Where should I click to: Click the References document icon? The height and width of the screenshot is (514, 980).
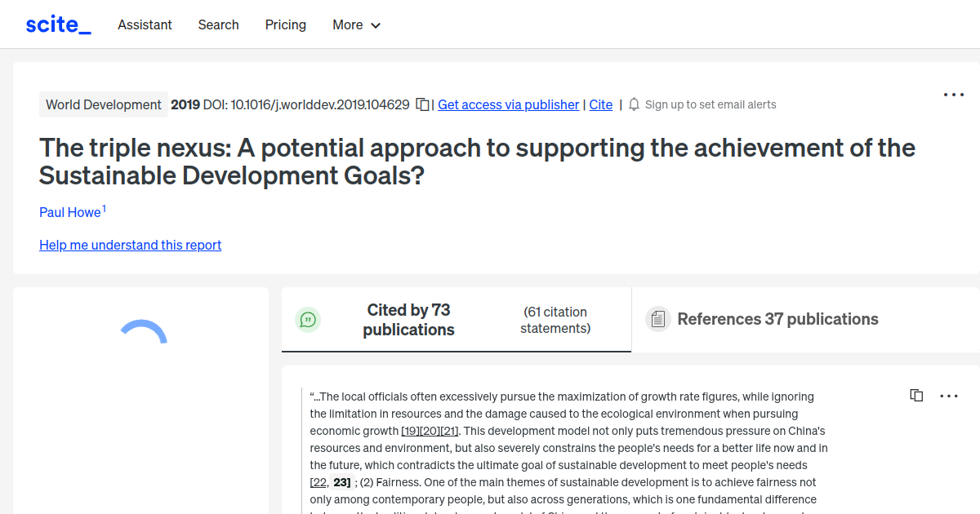(657, 318)
